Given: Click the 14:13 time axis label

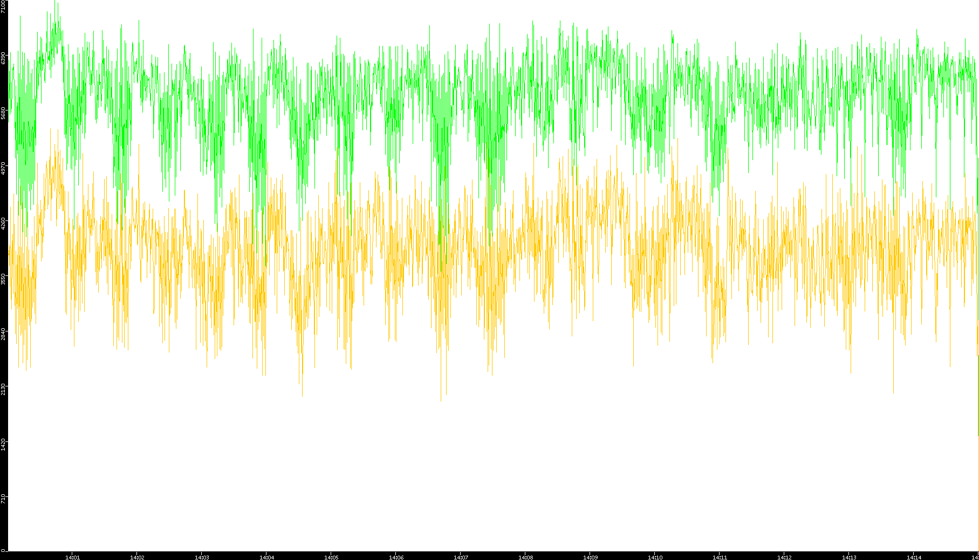Looking at the screenshot, I should 849,557.
